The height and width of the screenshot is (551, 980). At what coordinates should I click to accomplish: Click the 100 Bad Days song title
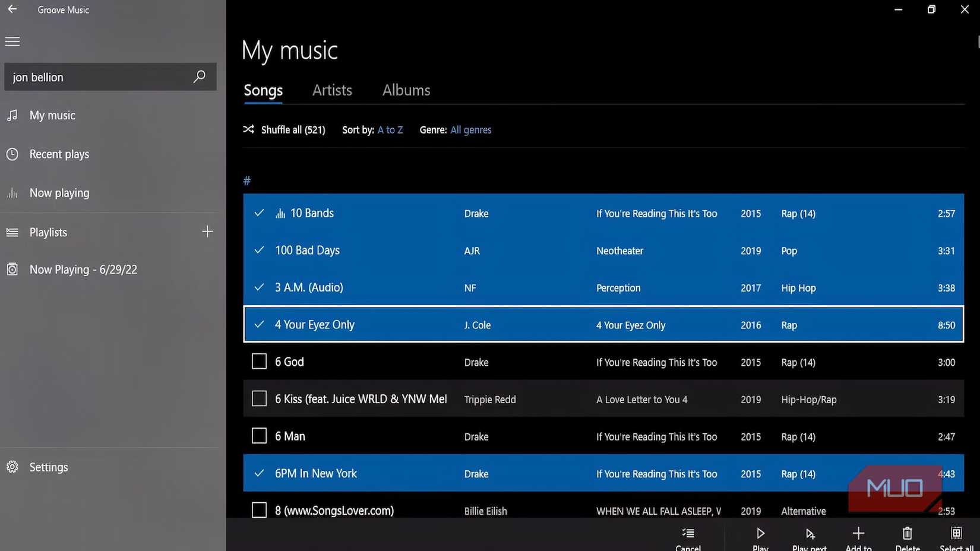tap(307, 250)
